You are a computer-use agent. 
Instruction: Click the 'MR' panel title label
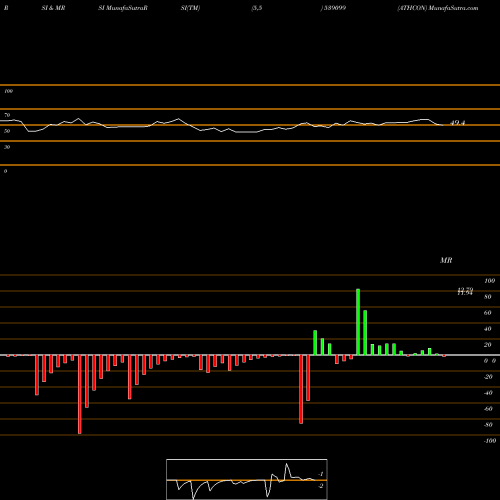point(446,260)
